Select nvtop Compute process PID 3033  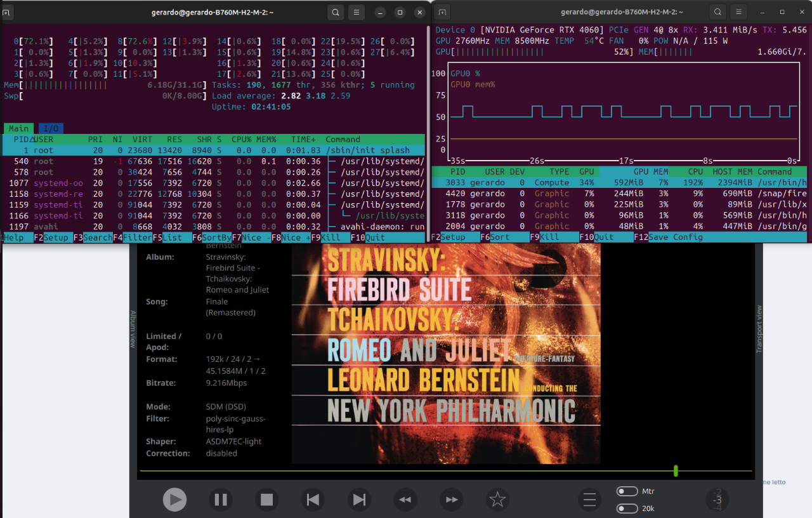pos(619,183)
